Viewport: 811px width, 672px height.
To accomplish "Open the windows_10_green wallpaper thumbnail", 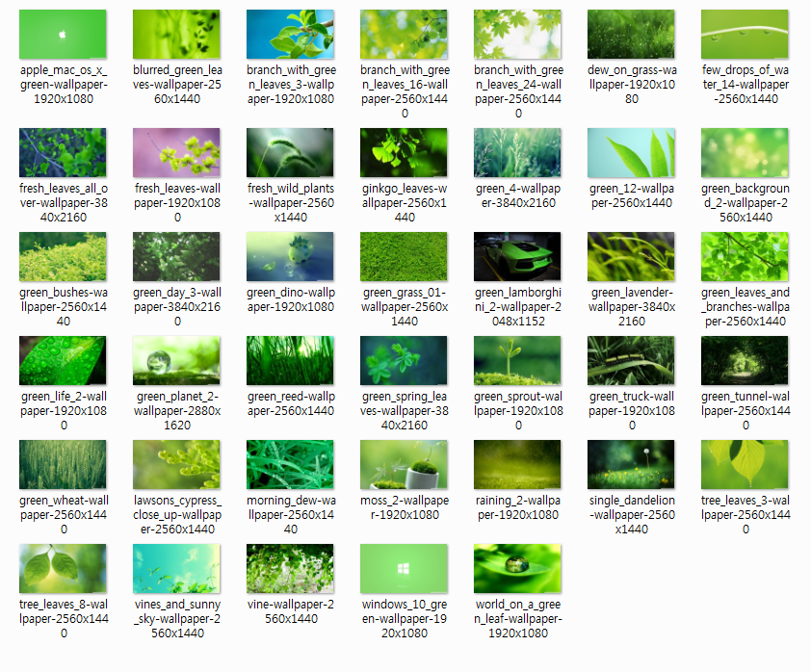I will tap(404, 568).
